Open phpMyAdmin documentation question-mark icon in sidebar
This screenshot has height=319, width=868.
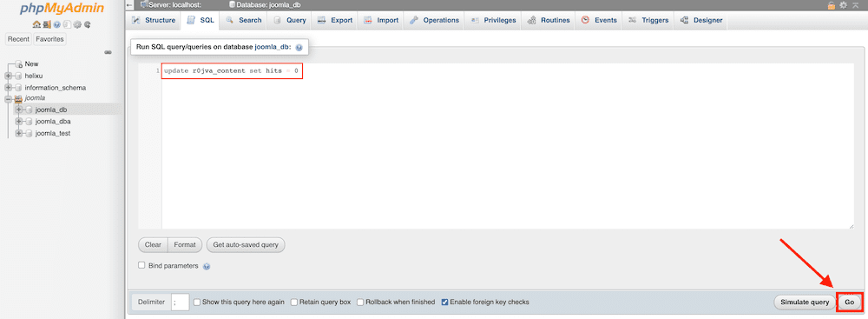coord(57,24)
